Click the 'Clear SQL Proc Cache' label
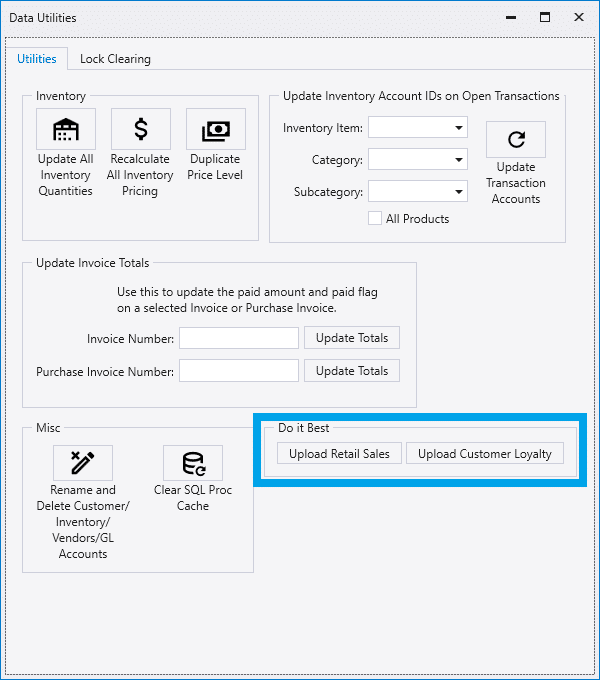The image size is (600, 680). coord(193,498)
